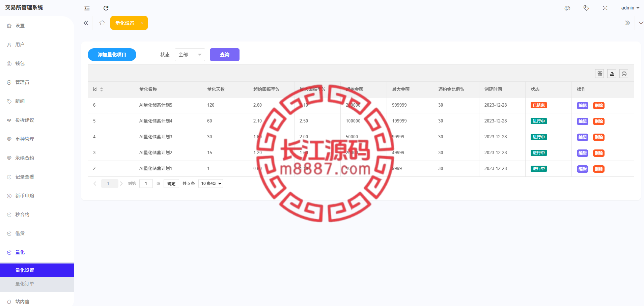Go to home tab icon
The height and width of the screenshot is (306, 644).
pyautogui.click(x=102, y=23)
